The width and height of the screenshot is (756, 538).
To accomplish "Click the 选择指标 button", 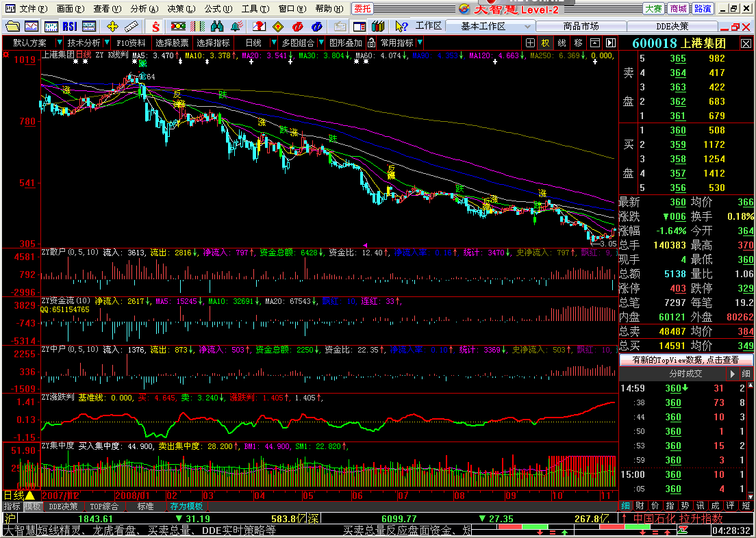I will 213,43.
